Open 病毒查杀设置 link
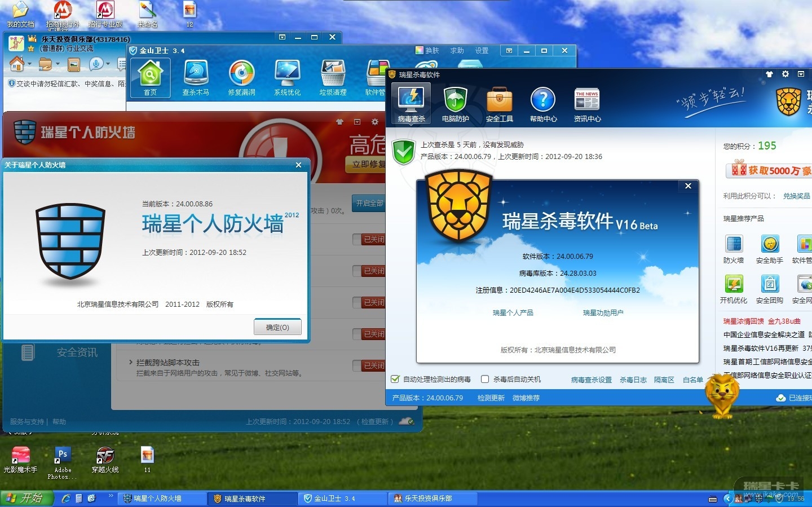812x507 pixels. (x=591, y=380)
